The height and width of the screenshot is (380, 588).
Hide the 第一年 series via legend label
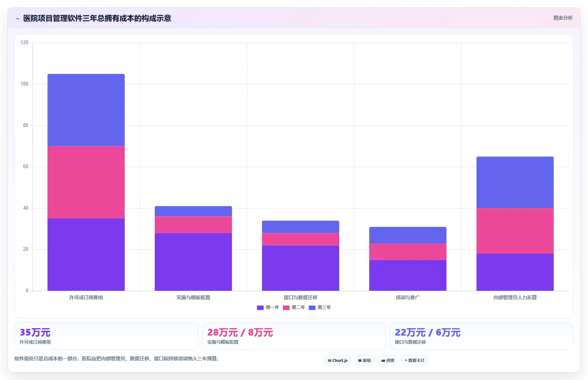click(273, 307)
